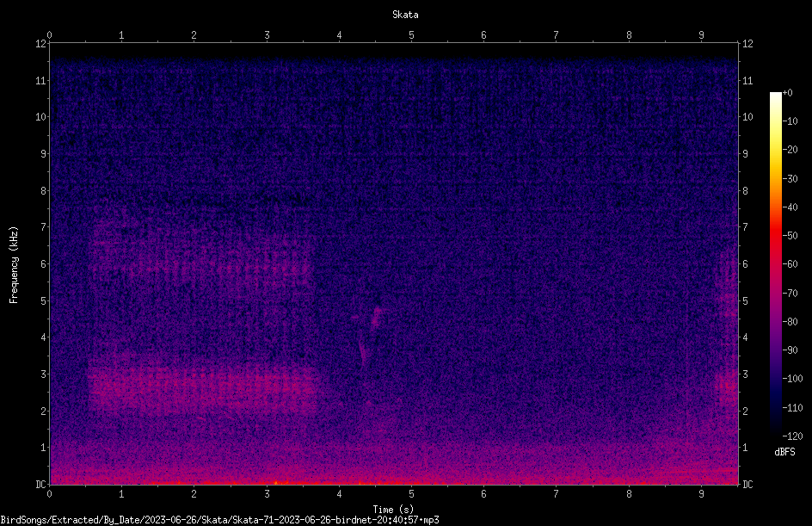This screenshot has width=812, height=526.
Task: Click the "-20" color scale label
Action: click(x=790, y=149)
